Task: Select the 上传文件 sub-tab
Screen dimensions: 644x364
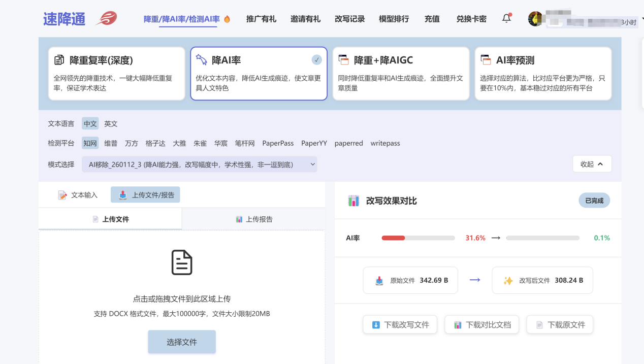Action: point(110,219)
